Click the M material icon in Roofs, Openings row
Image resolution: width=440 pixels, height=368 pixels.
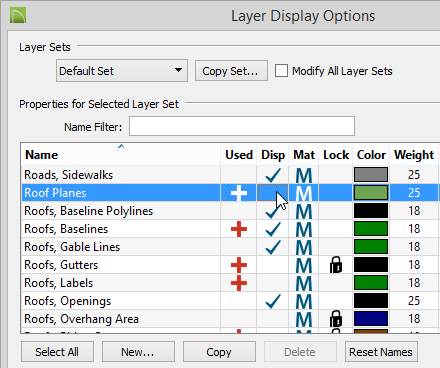click(304, 301)
